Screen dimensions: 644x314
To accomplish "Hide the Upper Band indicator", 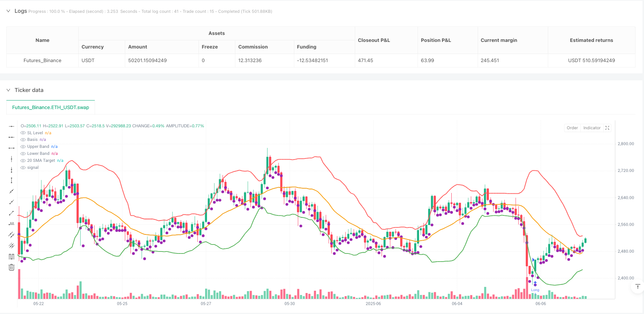I will [x=23, y=147].
